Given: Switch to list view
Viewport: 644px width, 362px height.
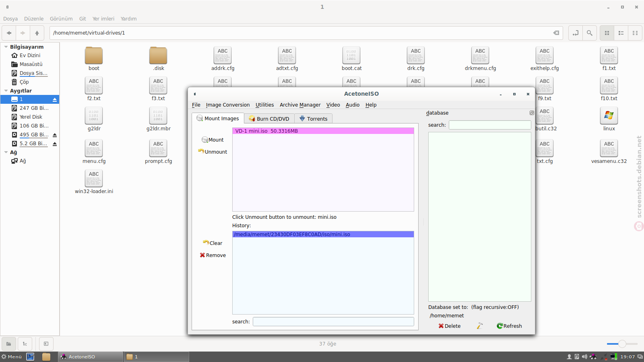Looking at the screenshot, I should [x=621, y=33].
